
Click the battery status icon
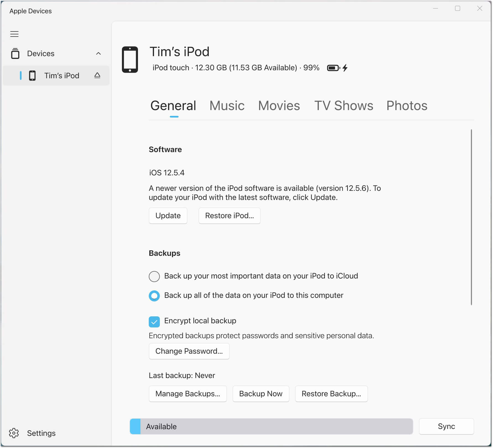pos(333,68)
